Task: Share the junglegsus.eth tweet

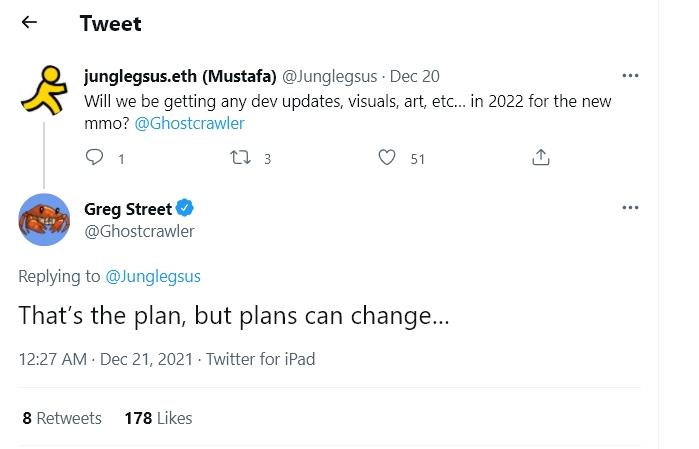Action: click(x=540, y=158)
